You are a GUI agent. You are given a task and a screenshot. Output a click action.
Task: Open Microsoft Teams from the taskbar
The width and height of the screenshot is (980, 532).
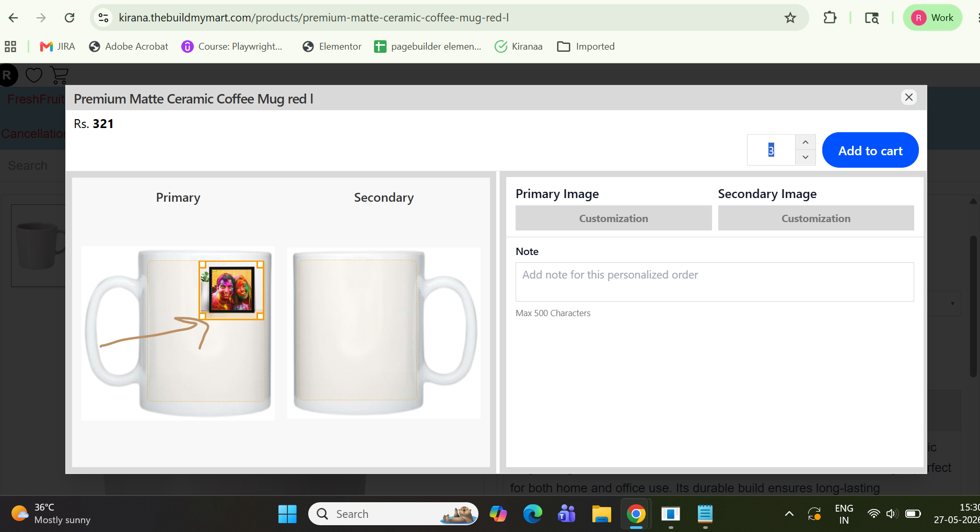click(x=567, y=514)
